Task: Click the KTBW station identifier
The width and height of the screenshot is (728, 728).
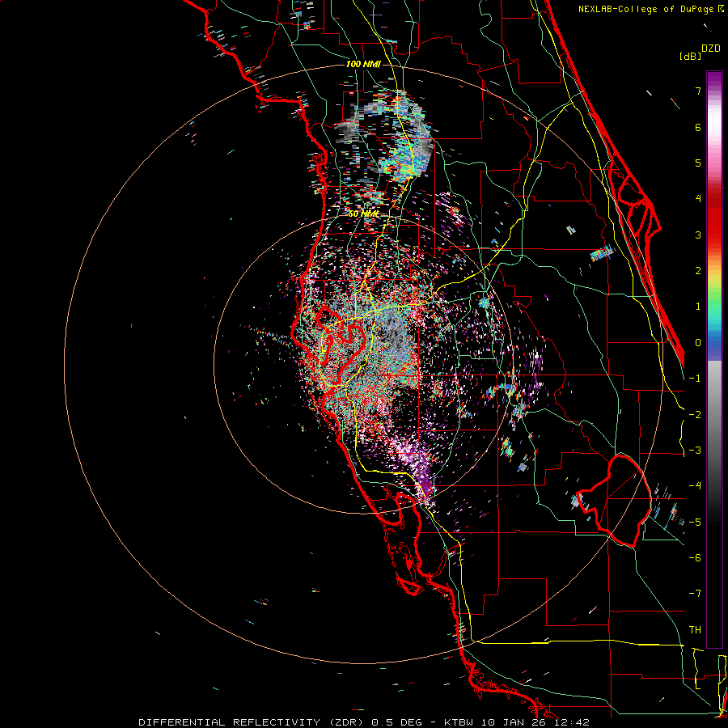Action: point(459,722)
